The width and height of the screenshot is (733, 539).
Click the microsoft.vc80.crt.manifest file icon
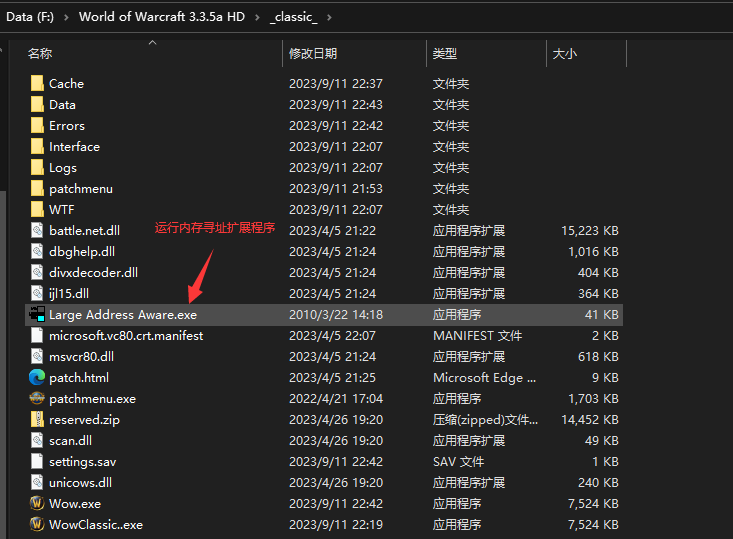pyautogui.click(x=37, y=336)
